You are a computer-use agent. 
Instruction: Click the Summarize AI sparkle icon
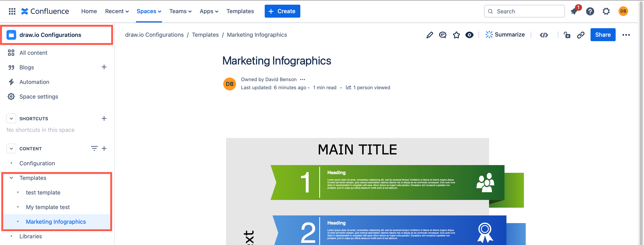489,34
